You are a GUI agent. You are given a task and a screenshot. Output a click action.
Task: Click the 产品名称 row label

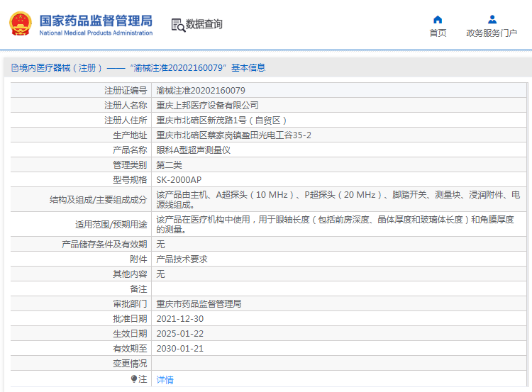130,150
